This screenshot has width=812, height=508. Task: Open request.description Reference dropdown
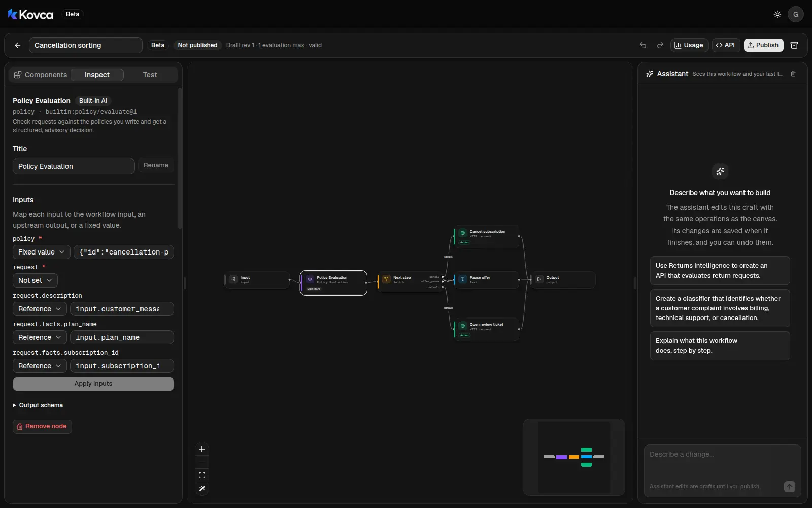40,309
